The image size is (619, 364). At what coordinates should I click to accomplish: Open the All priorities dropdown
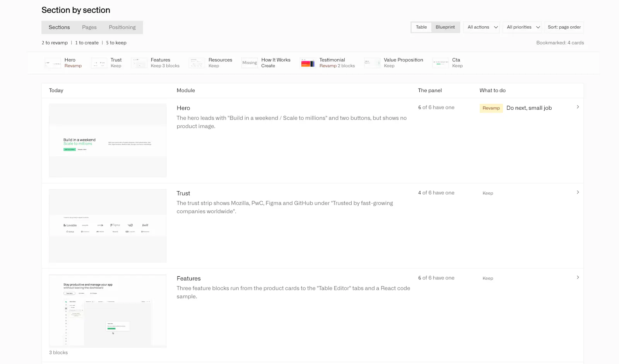pos(522,27)
